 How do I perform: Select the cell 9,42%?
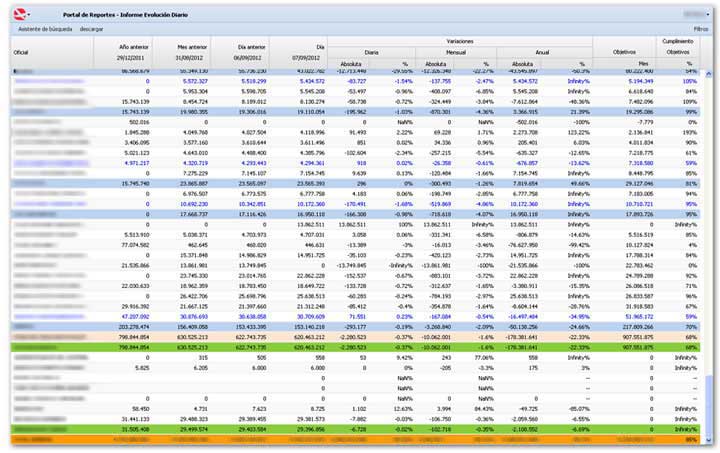tap(405, 358)
